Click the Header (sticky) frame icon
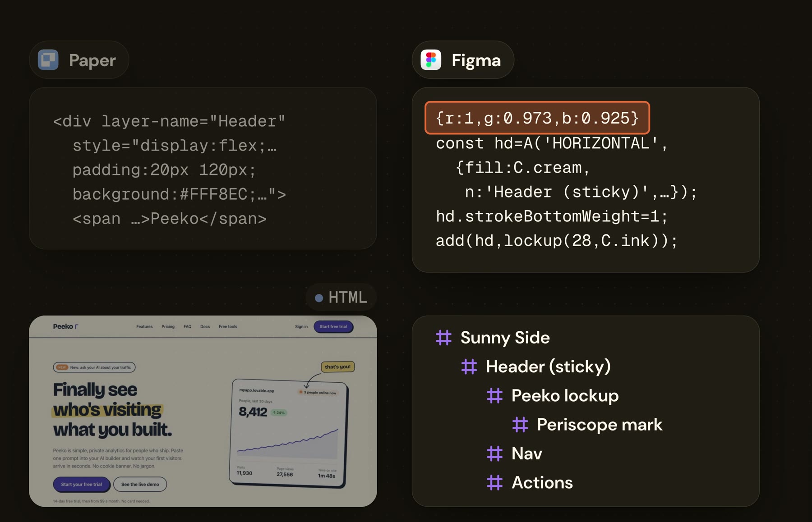812x522 pixels. [x=469, y=366]
